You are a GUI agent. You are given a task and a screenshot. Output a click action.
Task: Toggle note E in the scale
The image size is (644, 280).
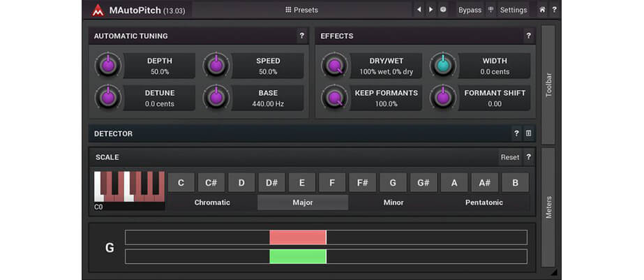(302, 182)
